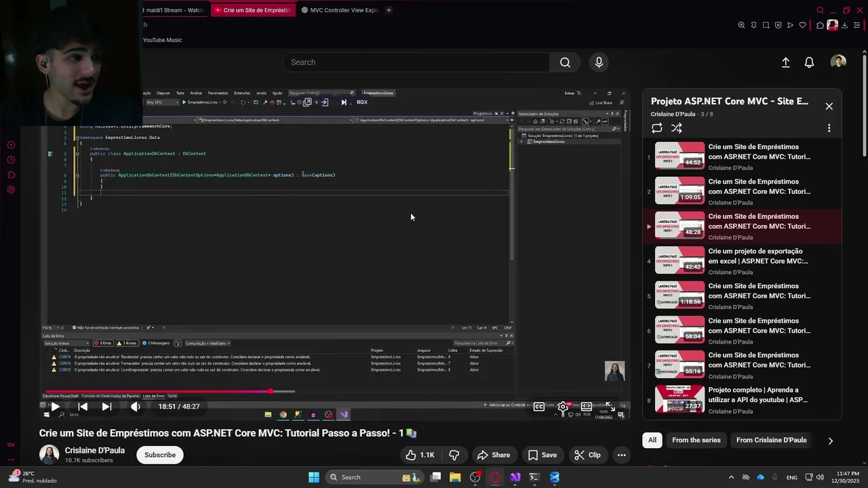The height and width of the screenshot is (488, 868).
Task: Skip to previous video in playlist
Action: pyautogui.click(x=83, y=407)
